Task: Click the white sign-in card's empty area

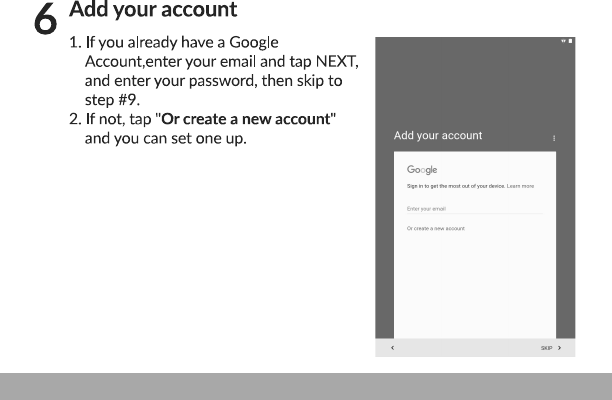Action: click(x=474, y=290)
